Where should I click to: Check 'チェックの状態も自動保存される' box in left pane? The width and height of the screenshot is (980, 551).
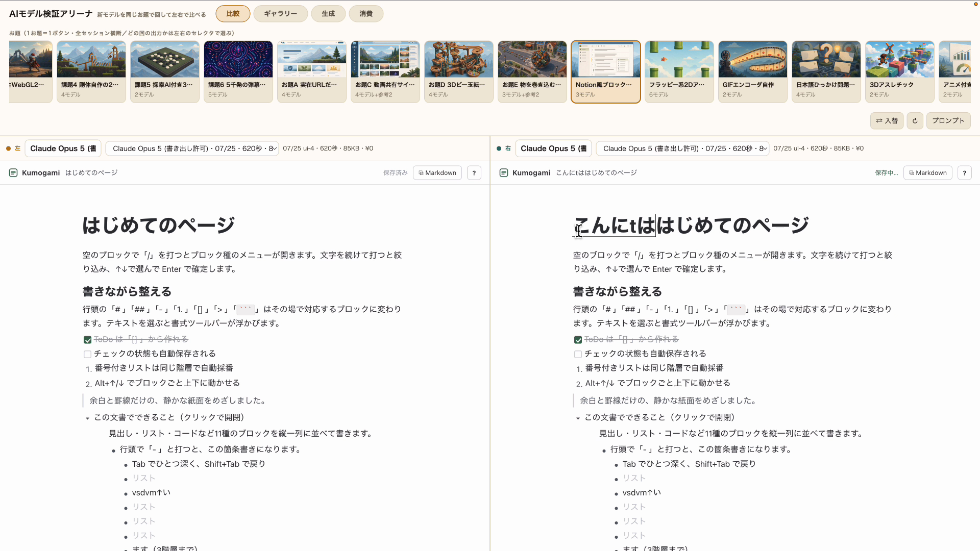click(87, 354)
